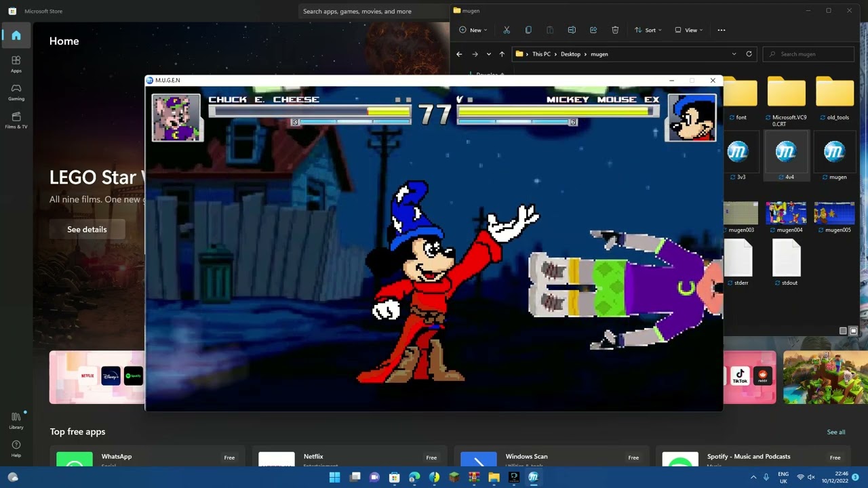
Task: Click Desktop in the address breadcrumb
Action: point(570,54)
